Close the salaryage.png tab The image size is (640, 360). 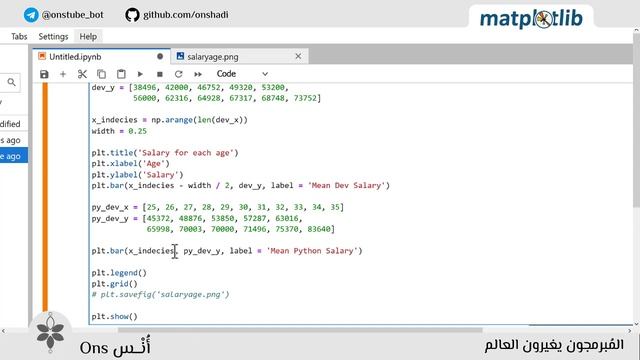click(x=298, y=56)
